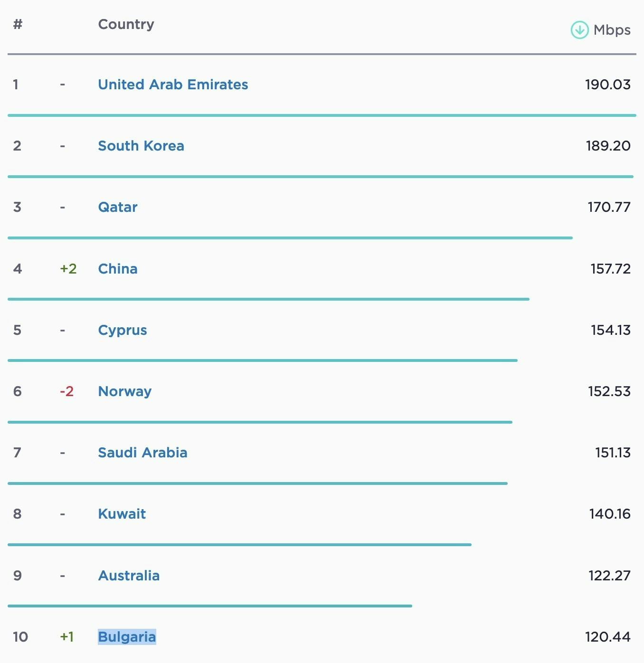Screen dimensions: 644x663
Task: Select the Qatar country link
Action: pyautogui.click(x=118, y=207)
